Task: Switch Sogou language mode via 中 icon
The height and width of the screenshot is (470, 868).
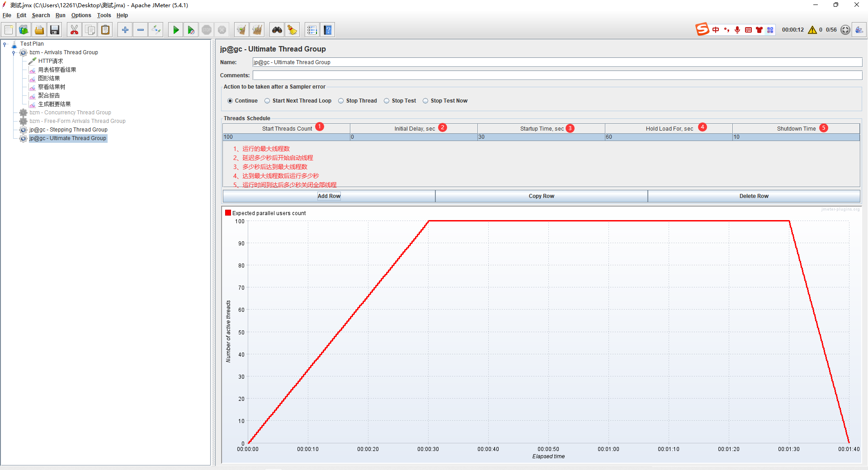Action: click(x=716, y=30)
